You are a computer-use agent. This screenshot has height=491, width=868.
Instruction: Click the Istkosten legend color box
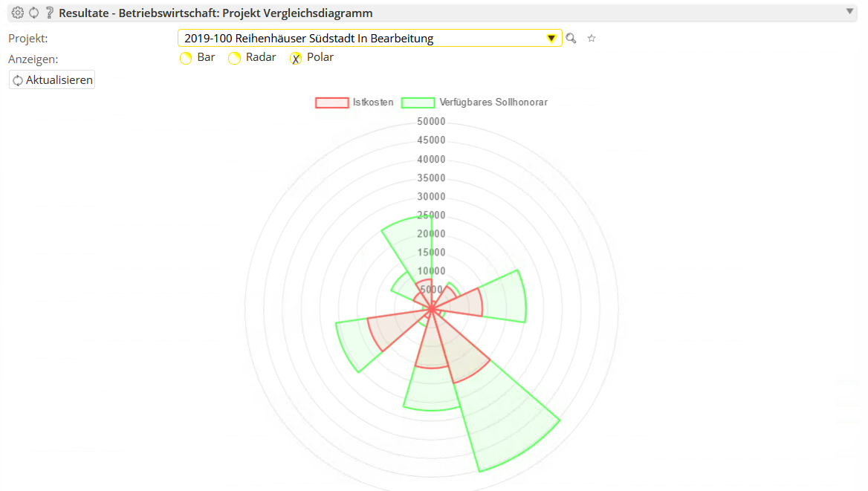click(331, 102)
